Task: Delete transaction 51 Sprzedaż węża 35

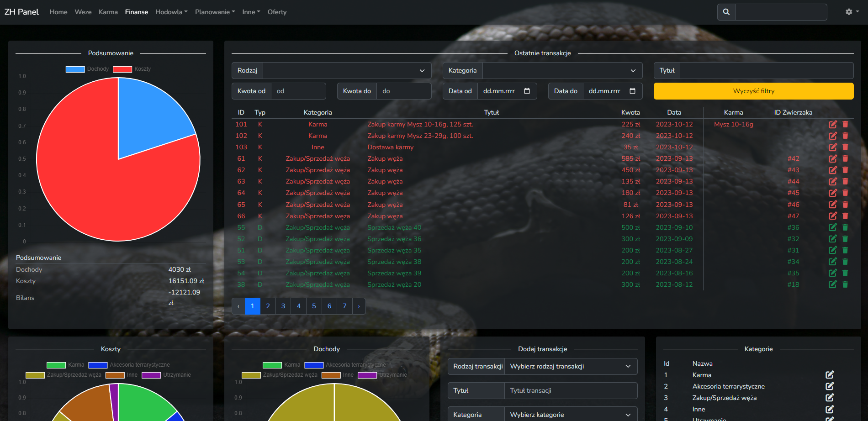Action: point(845,250)
